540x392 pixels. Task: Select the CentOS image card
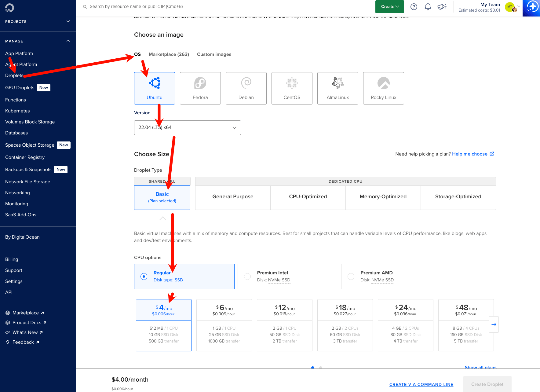292,88
